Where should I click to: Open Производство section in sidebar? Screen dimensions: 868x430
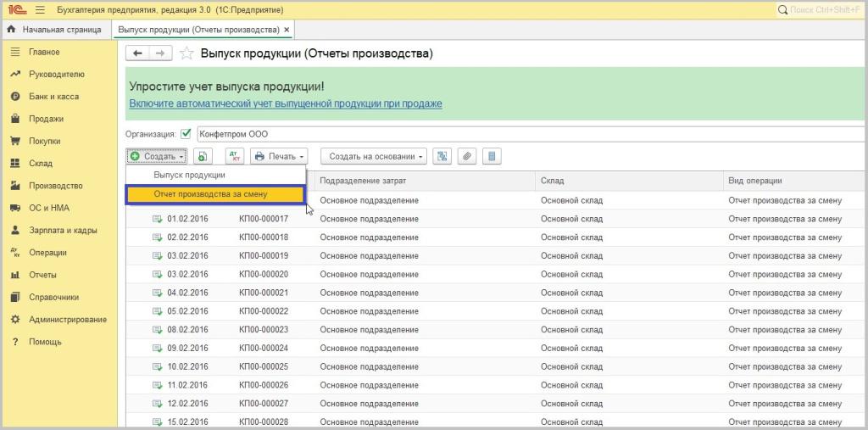click(55, 186)
